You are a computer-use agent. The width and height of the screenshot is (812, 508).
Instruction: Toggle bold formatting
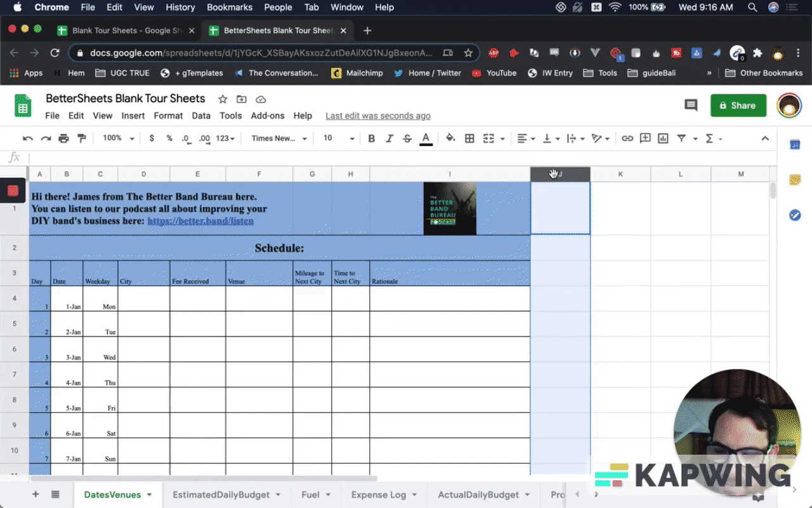[x=372, y=138]
